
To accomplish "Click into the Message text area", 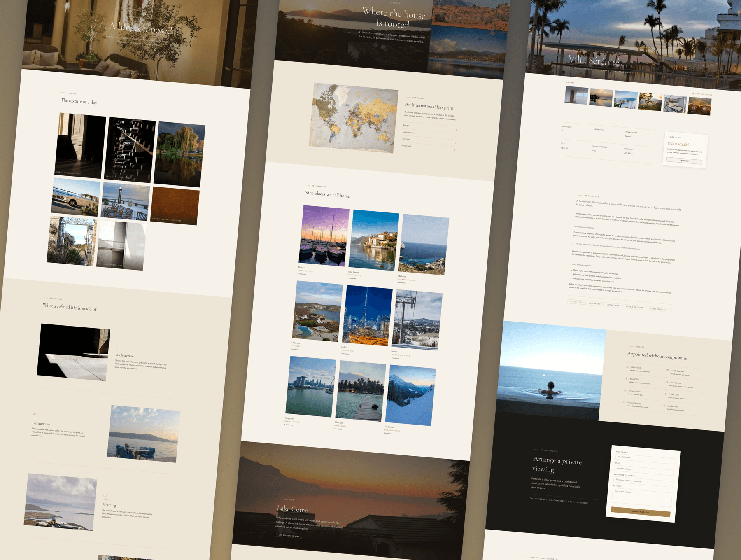I will tap(642, 497).
